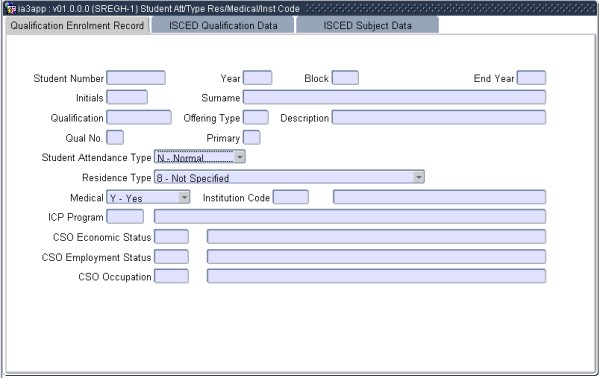This screenshot has width=600, height=378.
Task: Click the ICP Program description field
Action: tap(350, 217)
